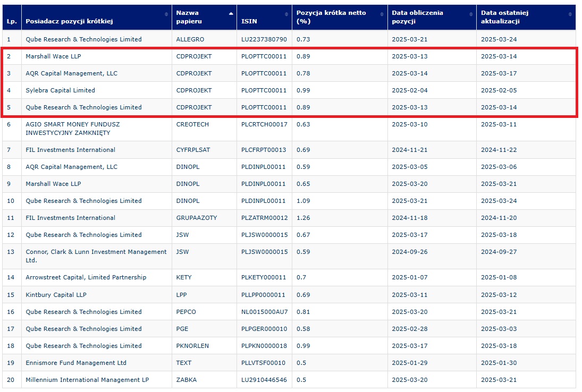Click sort icon in Pozycja krótka netto header
582x392 pixels.
coord(382,13)
